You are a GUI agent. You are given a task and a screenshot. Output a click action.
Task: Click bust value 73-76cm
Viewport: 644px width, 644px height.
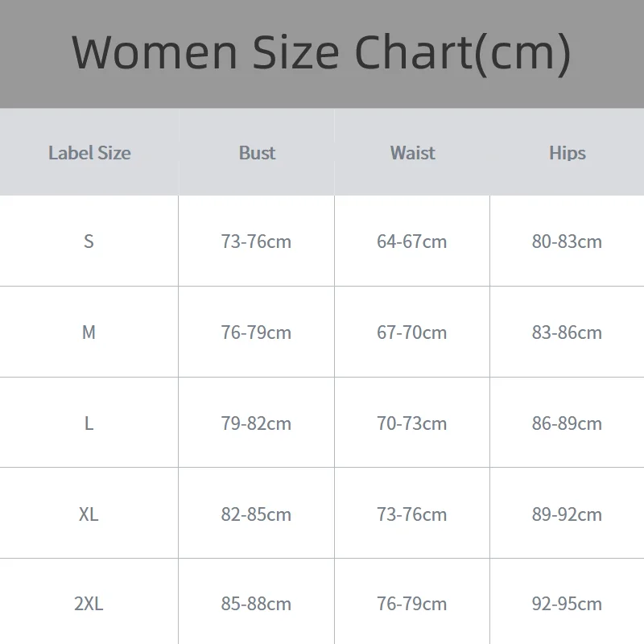256,241
